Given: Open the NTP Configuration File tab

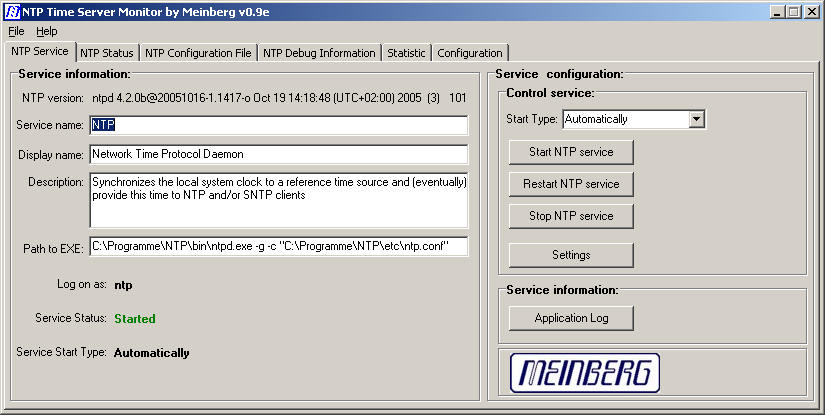Looking at the screenshot, I should [198, 53].
